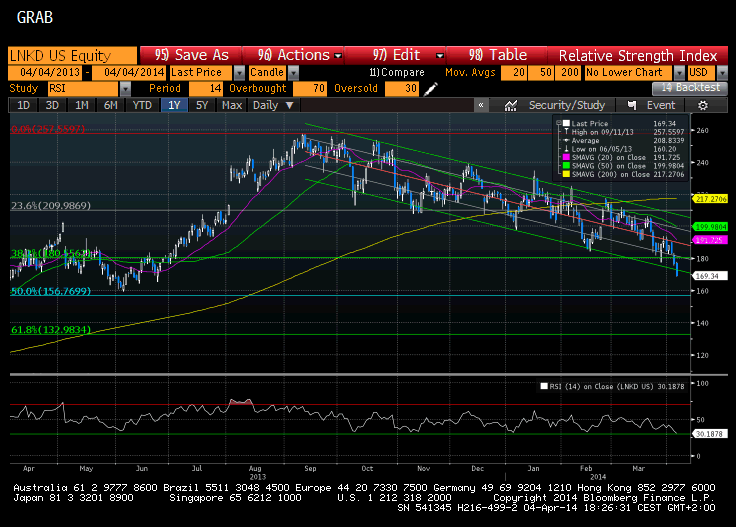Screen dimensions: 736x527
Task: Click the Compare option
Action: click(x=397, y=73)
